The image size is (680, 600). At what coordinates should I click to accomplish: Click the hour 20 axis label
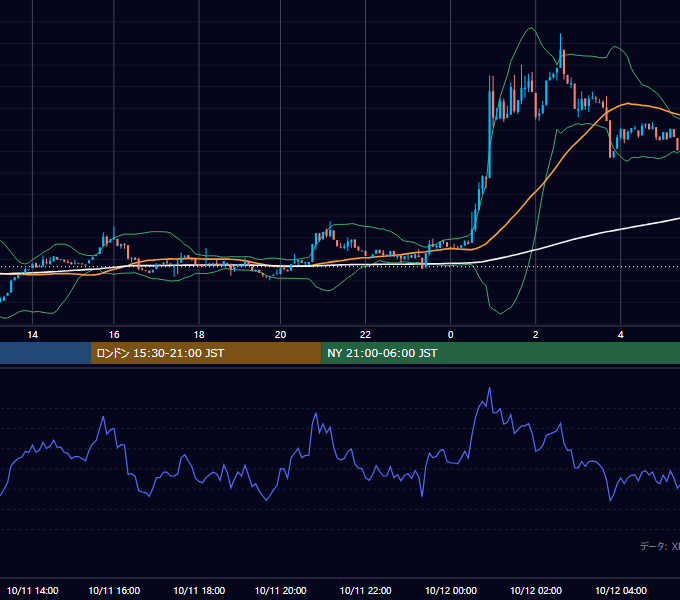[281, 335]
